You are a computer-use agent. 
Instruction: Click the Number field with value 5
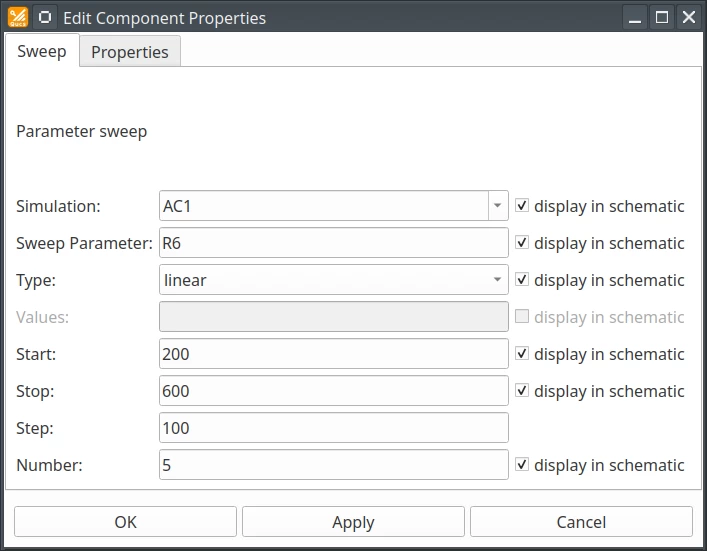coord(334,465)
